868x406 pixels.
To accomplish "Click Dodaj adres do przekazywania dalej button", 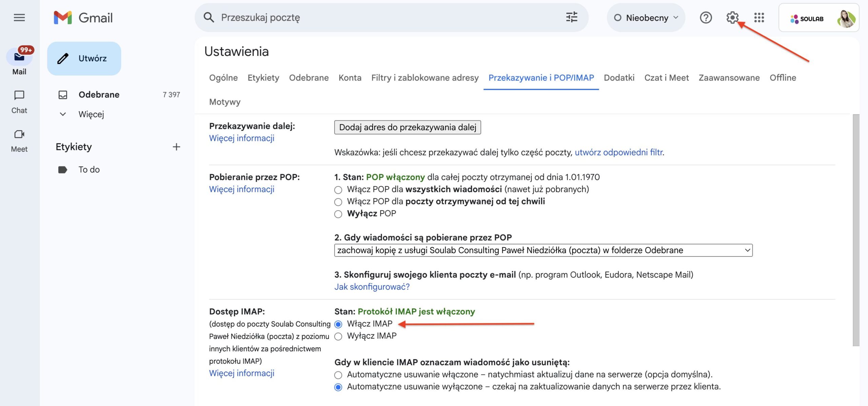I will [408, 127].
